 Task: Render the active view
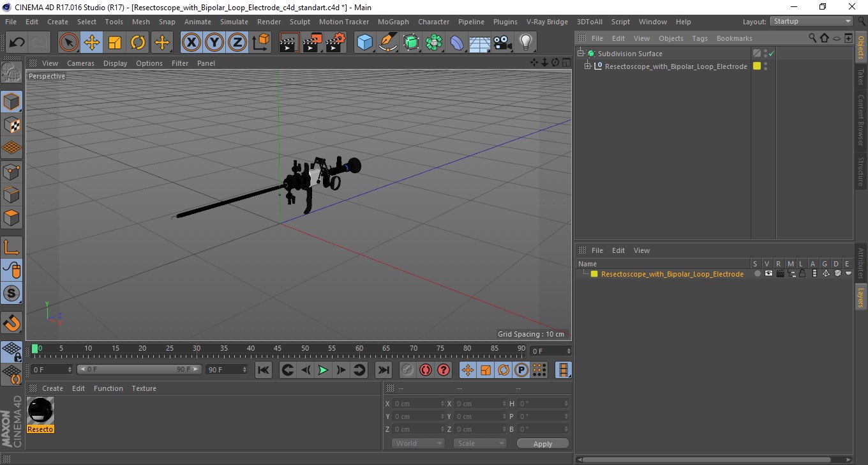click(289, 43)
